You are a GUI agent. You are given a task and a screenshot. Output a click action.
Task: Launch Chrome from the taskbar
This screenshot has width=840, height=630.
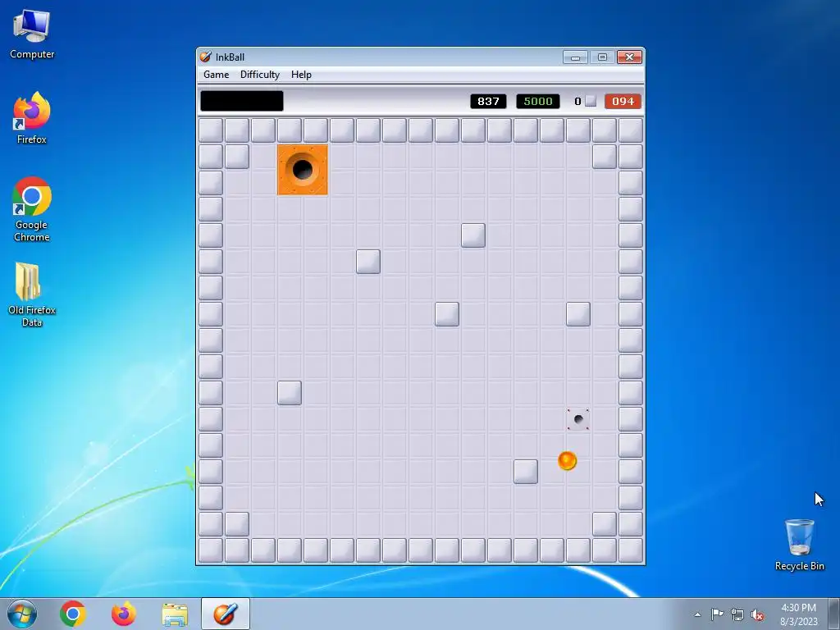click(73, 614)
